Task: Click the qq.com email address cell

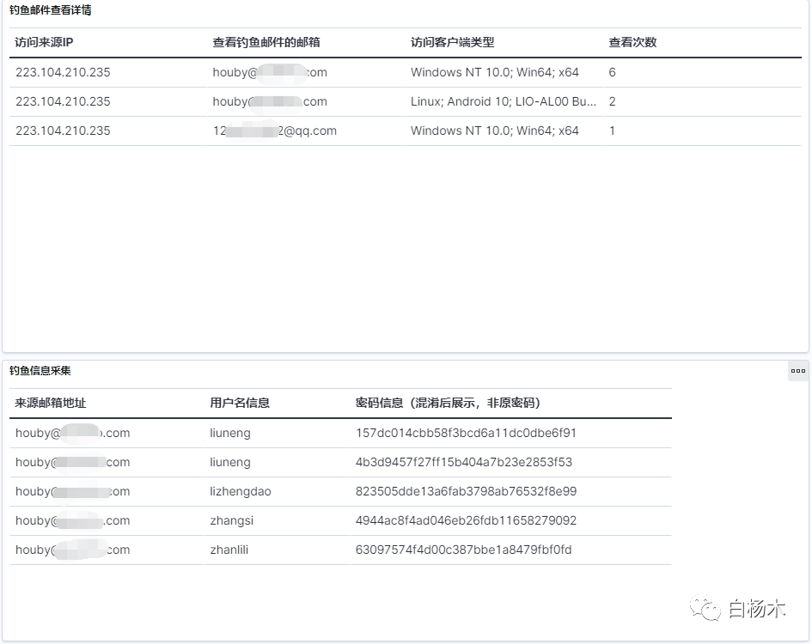Action: pyautogui.click(x=274, y=131)
